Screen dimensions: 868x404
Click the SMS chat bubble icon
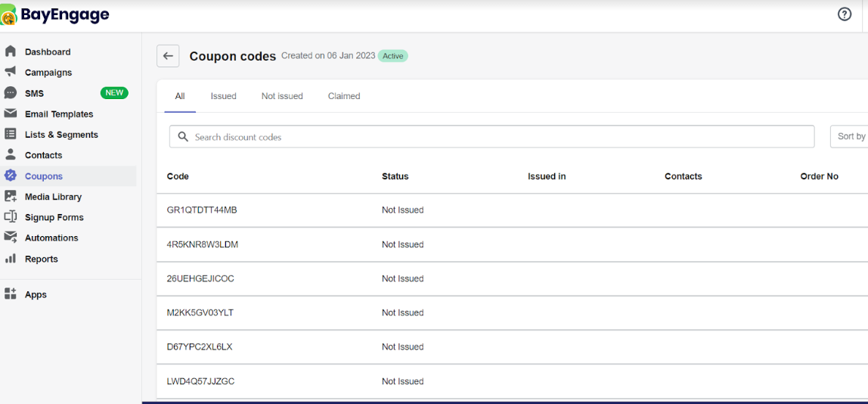pyautogui.click(x=10, y=93)
